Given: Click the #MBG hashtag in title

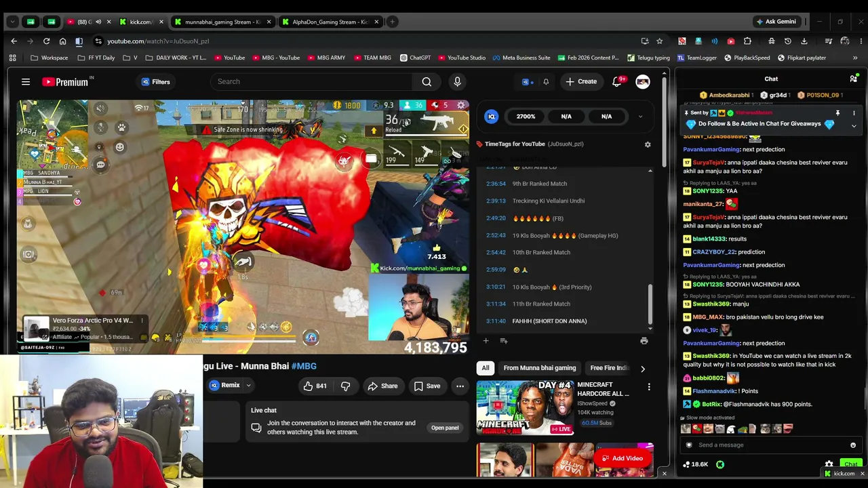Looking at the screenshot, I should tap(304, 366).
